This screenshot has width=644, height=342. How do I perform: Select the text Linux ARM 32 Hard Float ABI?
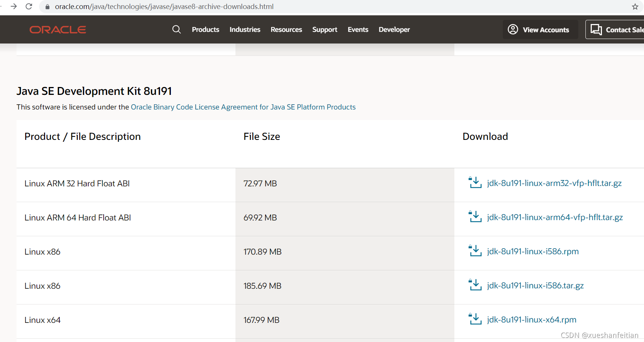click(x=77, y=183)
